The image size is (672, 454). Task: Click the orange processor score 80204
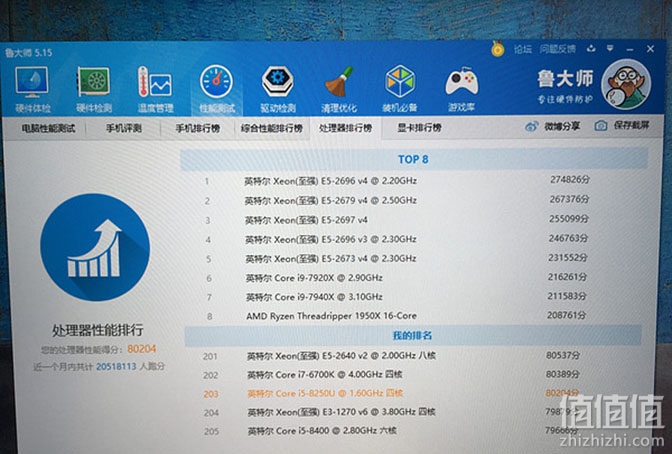141,349
